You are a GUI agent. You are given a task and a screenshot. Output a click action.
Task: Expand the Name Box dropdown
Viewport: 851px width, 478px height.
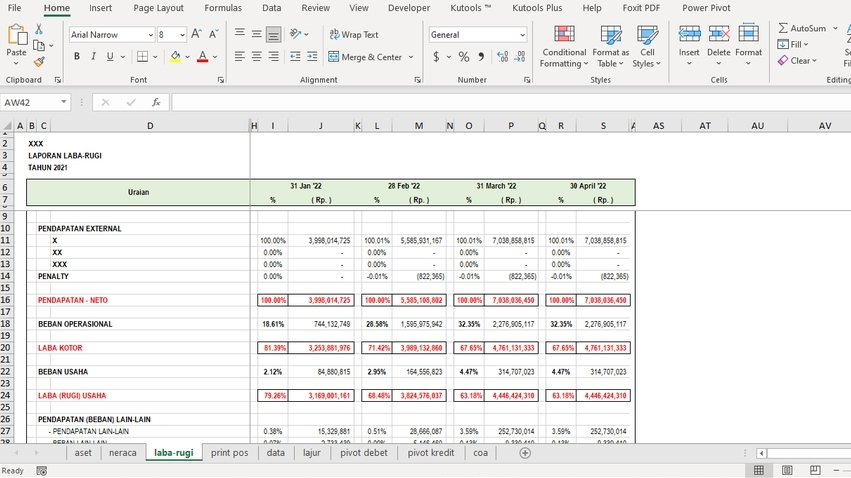point(63,102)
